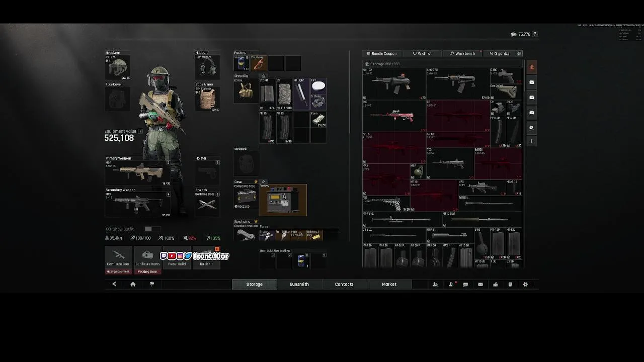
Task: Select the MP5 submachine gun in storage
Action: 481,187
